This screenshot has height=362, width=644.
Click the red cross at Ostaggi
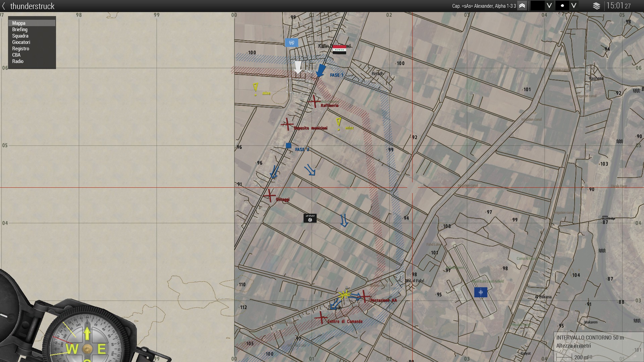click(269, 195)
